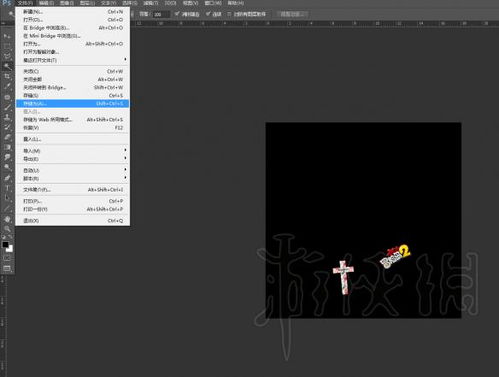Select the Gradient tool
This screenshot has height=377, width=499.
[x=7, y=147]
